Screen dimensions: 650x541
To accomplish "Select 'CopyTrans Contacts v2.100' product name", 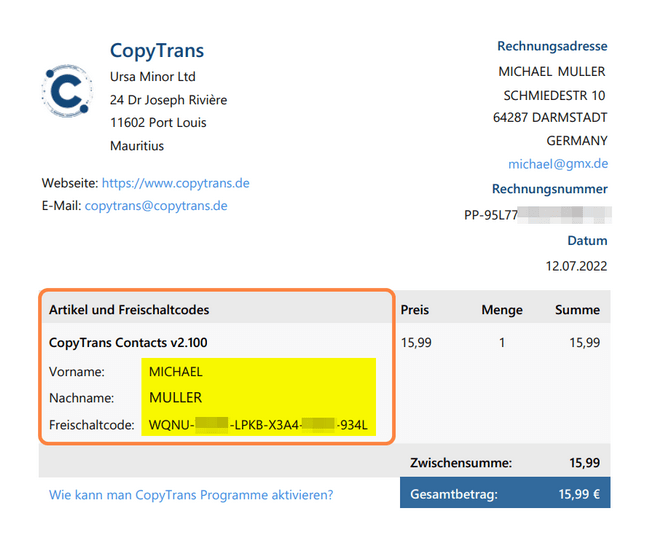I will tap(128, 343).
